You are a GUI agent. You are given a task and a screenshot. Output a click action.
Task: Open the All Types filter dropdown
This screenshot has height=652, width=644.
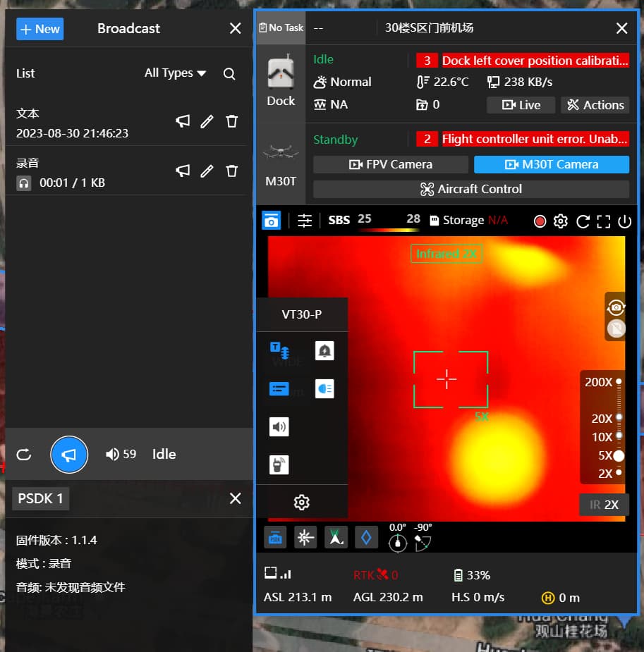[174, 73]
